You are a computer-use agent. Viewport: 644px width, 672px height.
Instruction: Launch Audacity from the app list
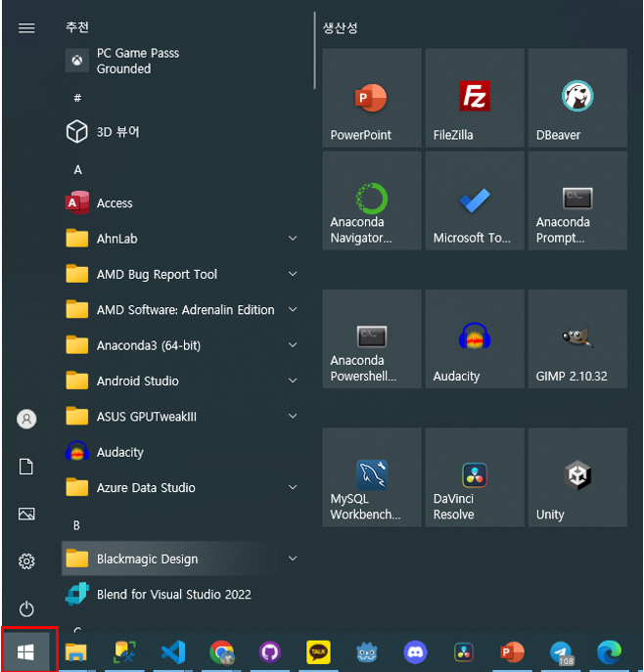coord(182,452)
